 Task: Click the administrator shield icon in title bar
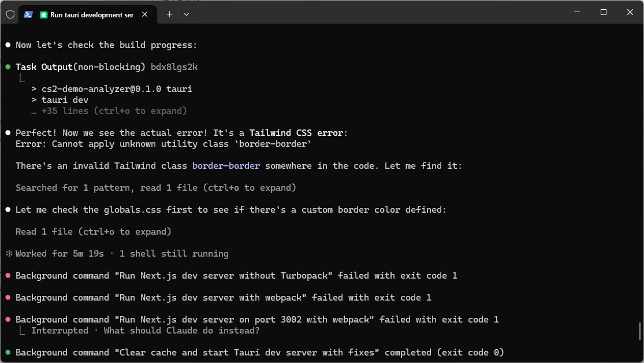click(x=10, y=14)
